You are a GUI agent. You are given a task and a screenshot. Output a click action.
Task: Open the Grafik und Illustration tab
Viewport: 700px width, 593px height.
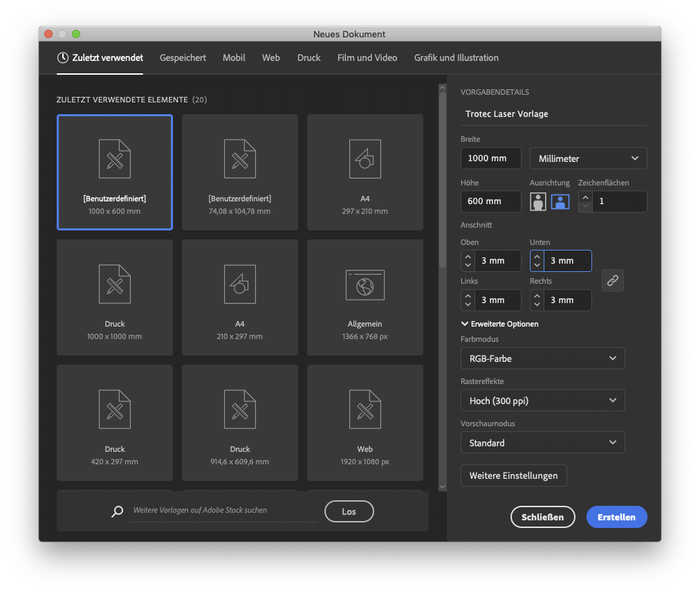(456, 58)
